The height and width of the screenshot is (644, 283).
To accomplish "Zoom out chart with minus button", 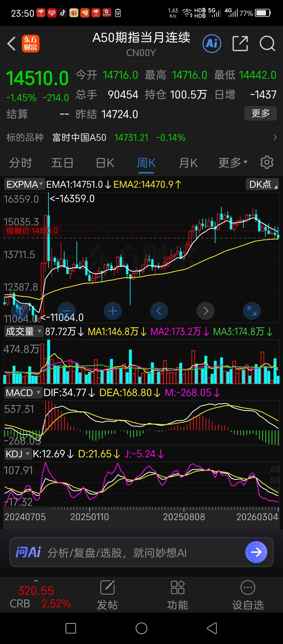I will 67,311.
